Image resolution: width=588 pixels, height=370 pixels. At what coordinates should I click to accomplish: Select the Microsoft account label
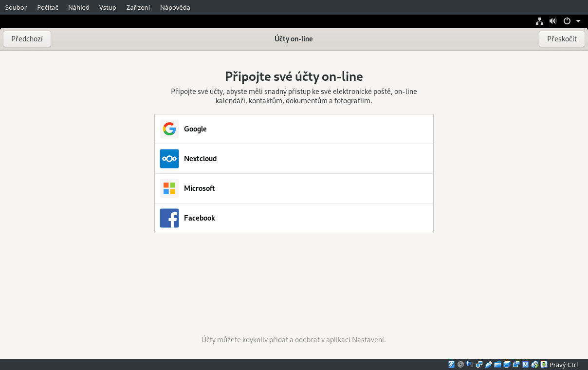click(x=200, y=188)
